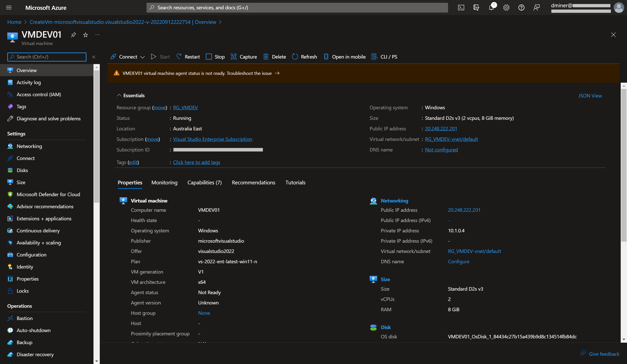The height and width of the screenshot is (364, 627).
Task: Open the directories and subscriptions filter icon
Action: click(476, 8)
